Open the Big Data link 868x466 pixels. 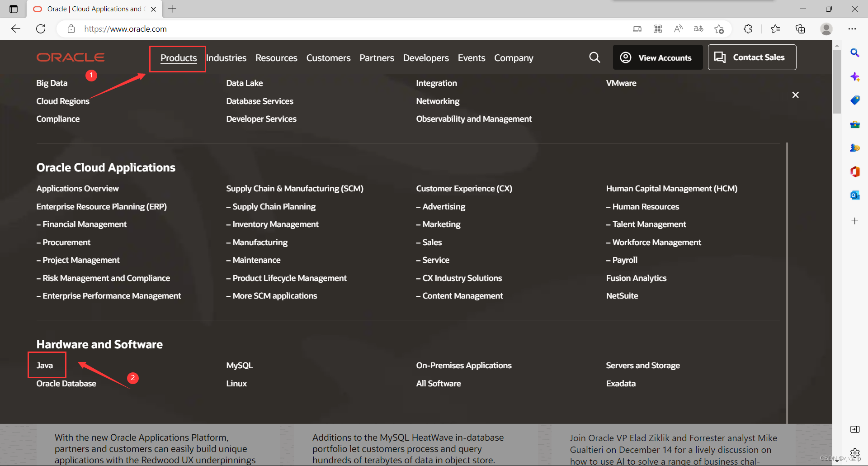click(x=52, y=83)
